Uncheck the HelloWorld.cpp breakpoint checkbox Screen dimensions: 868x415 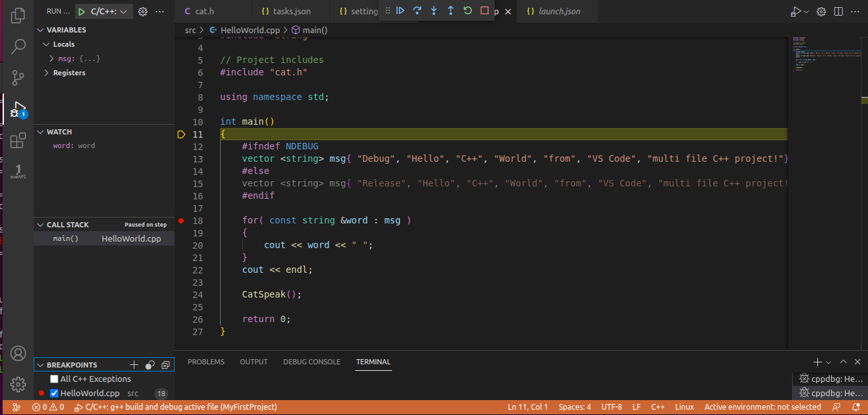[x=55, y=394]
